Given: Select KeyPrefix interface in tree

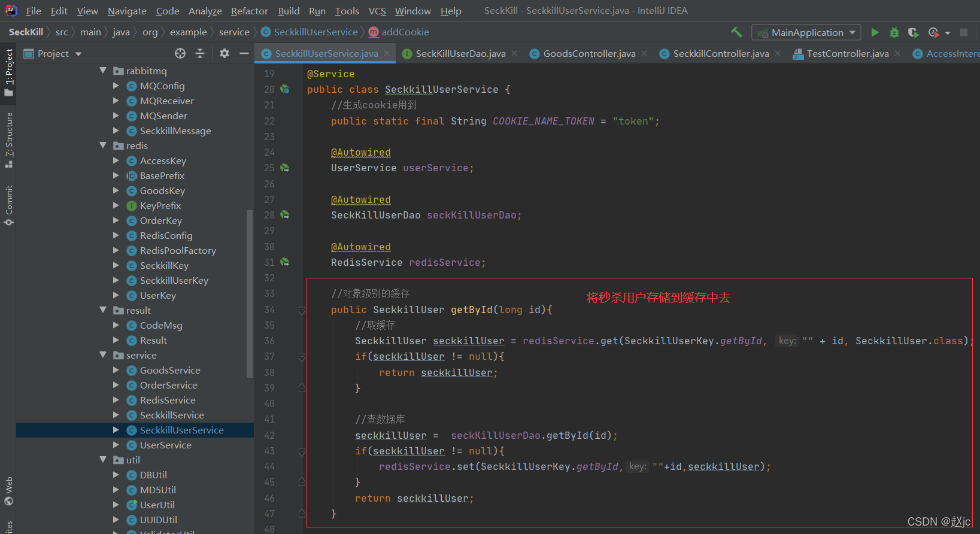Looking at the screenshot, I should click(160, 205).
